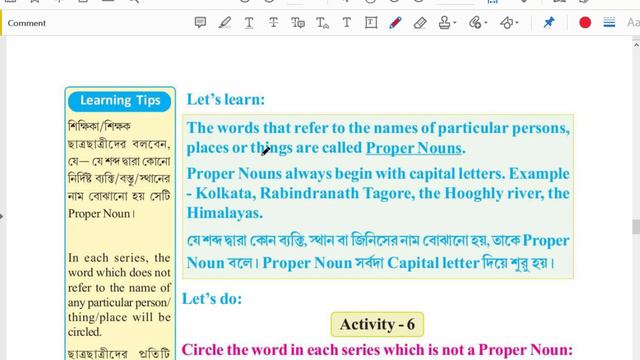
Task: Open the red color picker swatch
Action: (x=585, y=22)
